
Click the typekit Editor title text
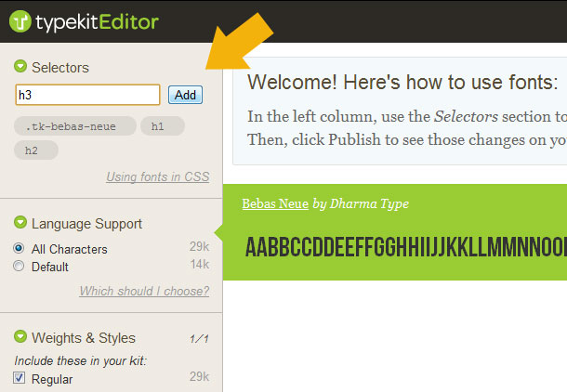coord(97,21)
